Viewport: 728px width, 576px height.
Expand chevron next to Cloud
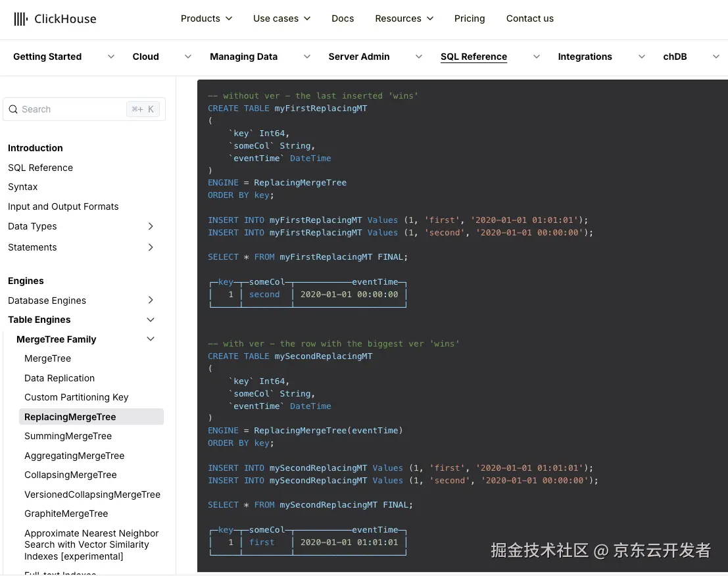(188, 57)
